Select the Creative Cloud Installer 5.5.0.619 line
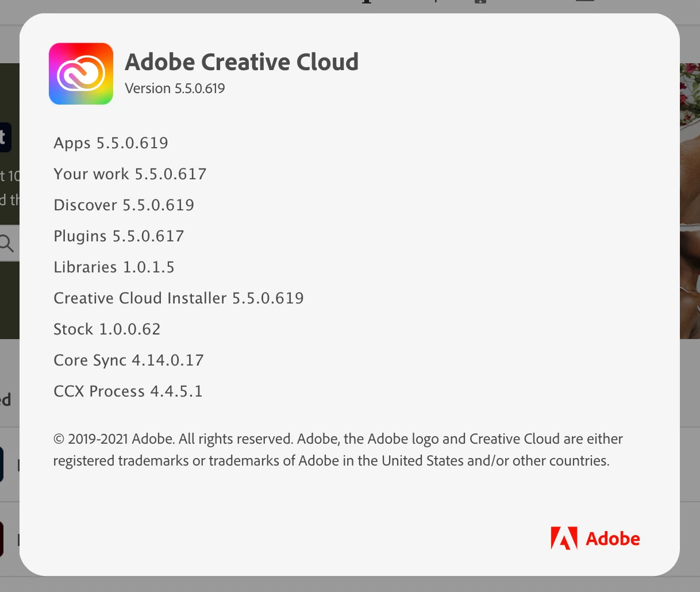Screen dimensions: 700x592 [x=179, y=298]
